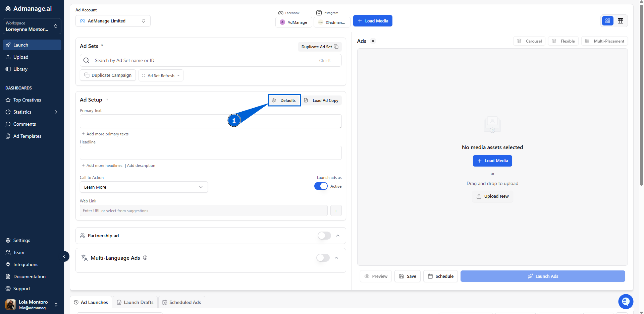This screenshot has height=314, width=644.
Task: Click the Duplicate Ad Set copy icon
Action: (336, 47)
